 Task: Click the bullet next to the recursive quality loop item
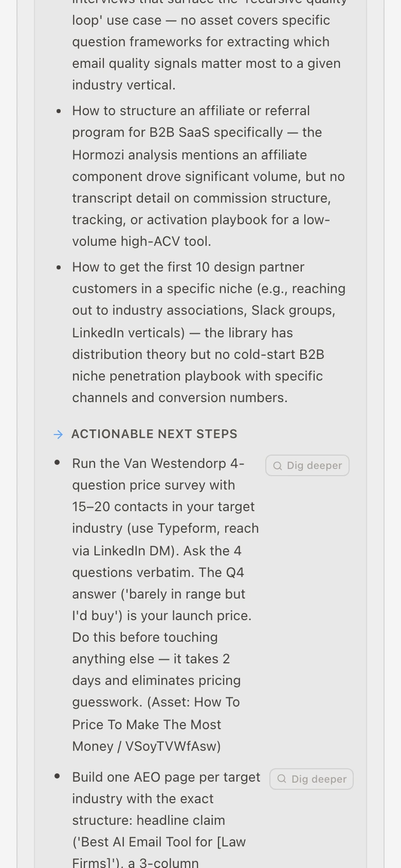[58, 0]
